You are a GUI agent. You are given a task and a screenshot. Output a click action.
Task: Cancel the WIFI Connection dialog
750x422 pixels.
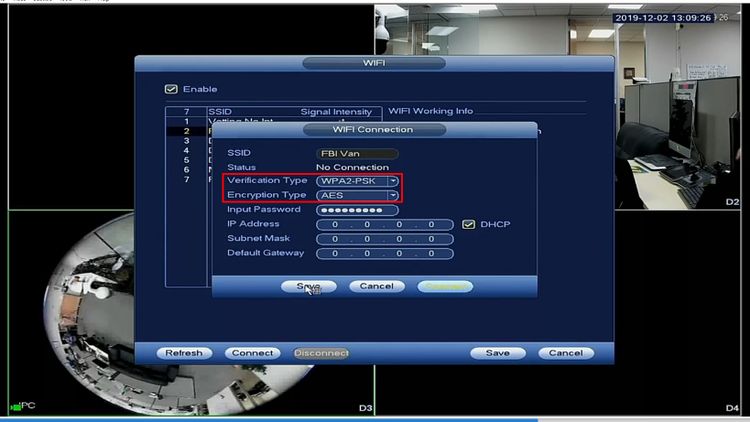(x=377, y=286)
